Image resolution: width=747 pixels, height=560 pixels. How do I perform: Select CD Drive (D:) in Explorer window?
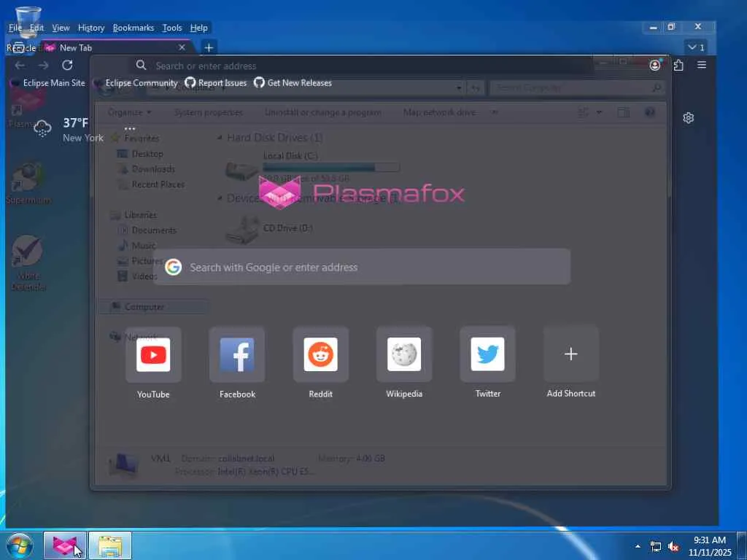269,228
